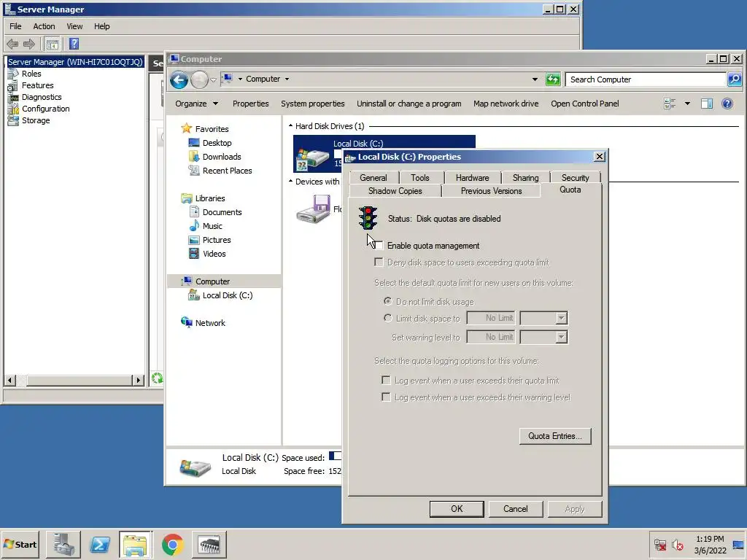Enable quota management checkbox
Screen dimensions: 747x560
tap(379, 245)
